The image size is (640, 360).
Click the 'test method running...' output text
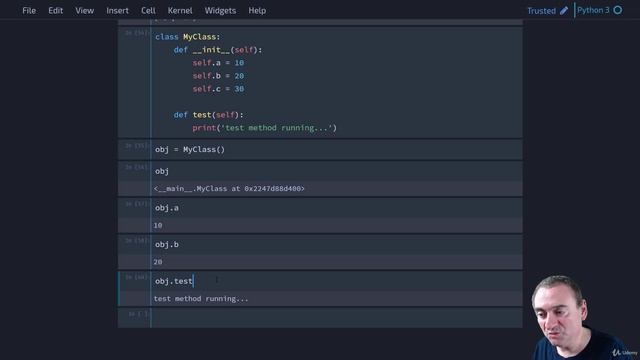[x=201, y=299]
